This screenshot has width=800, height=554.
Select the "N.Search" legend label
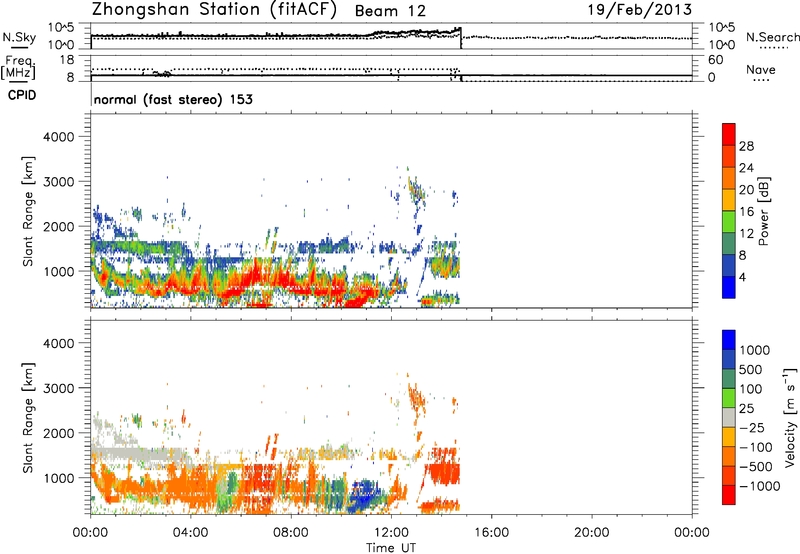click(772, 37)
